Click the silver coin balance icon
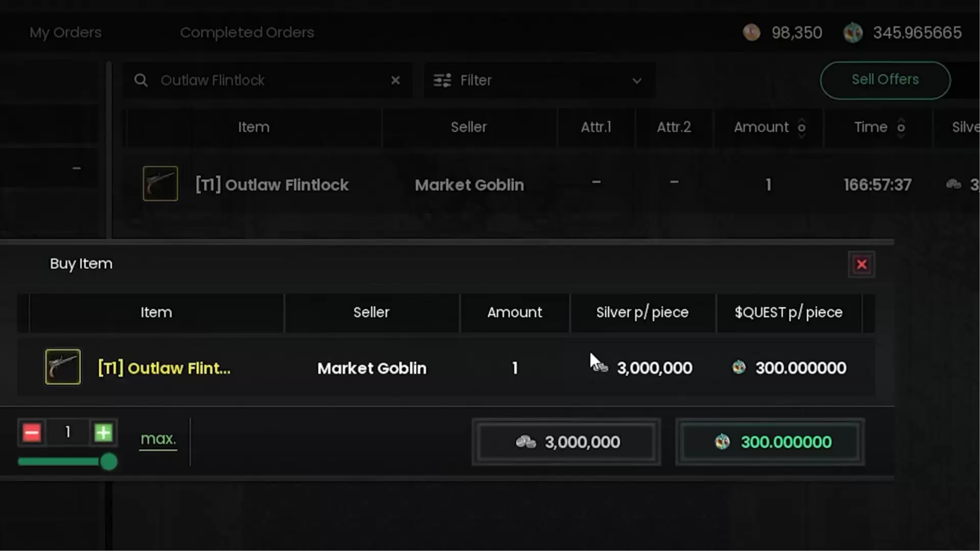 tap(751, 33)
